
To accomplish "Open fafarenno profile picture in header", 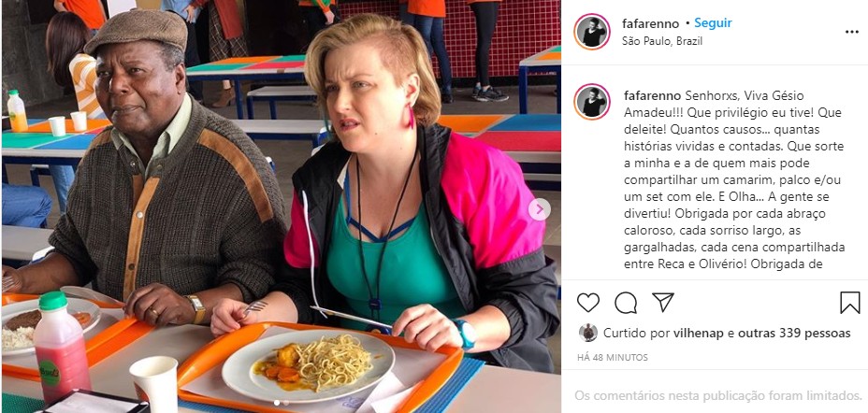I will pyautogui.click(x=592, y=32).
